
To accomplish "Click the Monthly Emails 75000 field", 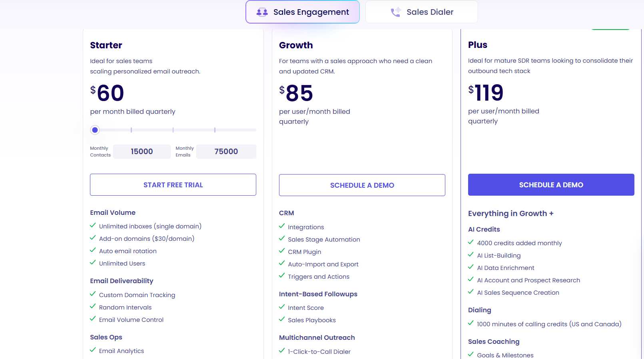I will tap(226, 151).
